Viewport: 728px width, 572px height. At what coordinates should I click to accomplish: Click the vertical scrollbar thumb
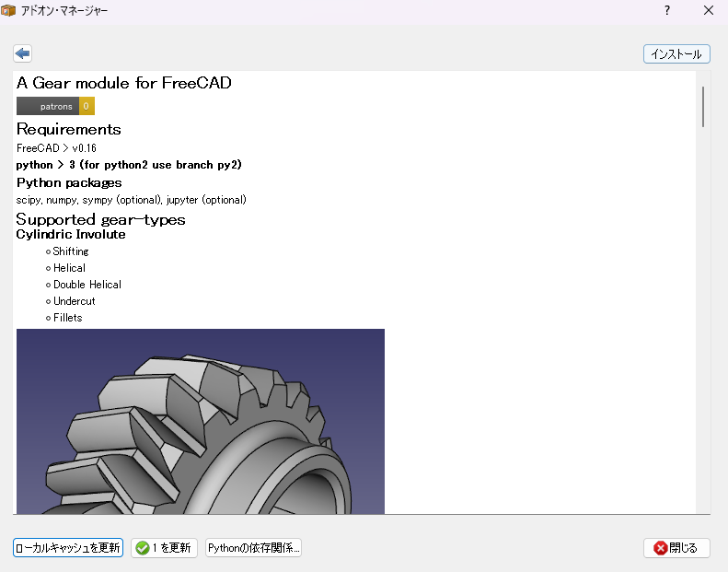(x=703, y=107)
